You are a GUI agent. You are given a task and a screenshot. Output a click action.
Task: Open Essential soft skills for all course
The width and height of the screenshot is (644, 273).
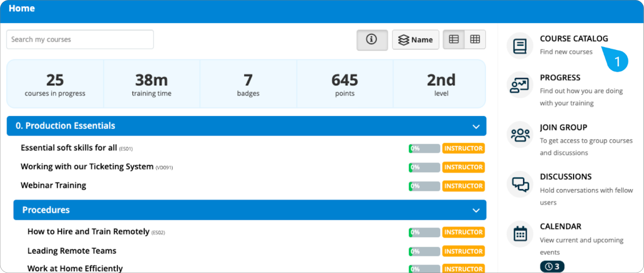[69, 148]
